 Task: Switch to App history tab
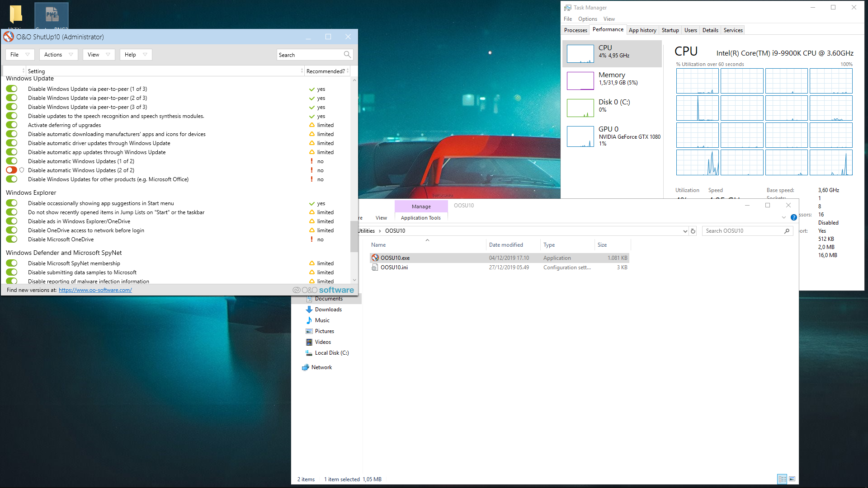point(642,30)
